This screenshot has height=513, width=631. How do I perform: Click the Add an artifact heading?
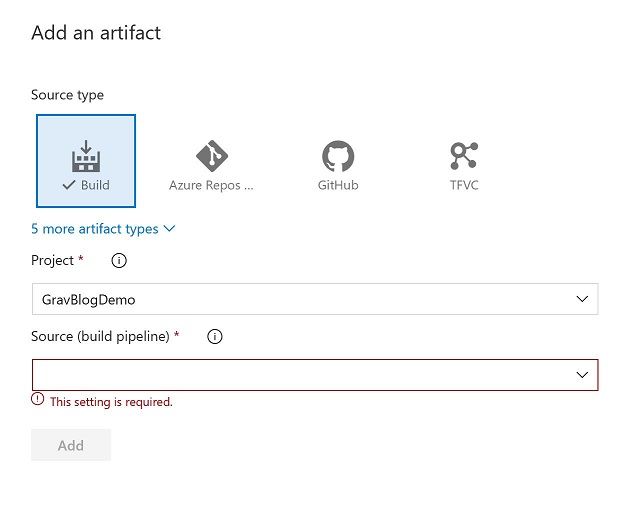[96, 33]
